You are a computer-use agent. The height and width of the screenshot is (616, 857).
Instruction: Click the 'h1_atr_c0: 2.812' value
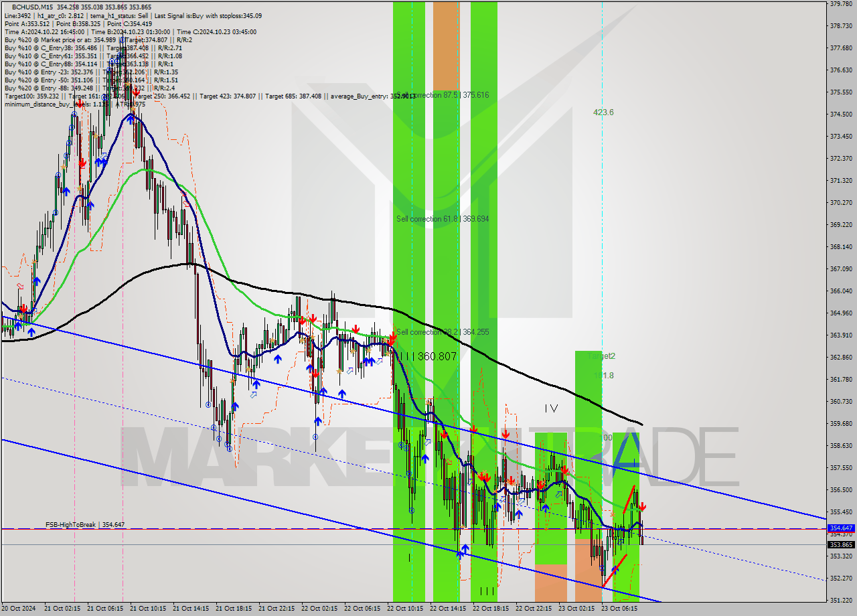(60, 15)
